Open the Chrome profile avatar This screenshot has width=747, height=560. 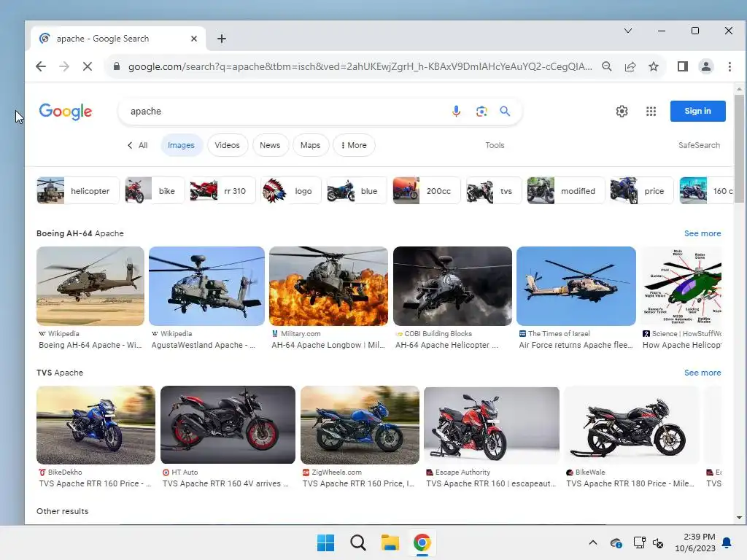coord(706,66)
